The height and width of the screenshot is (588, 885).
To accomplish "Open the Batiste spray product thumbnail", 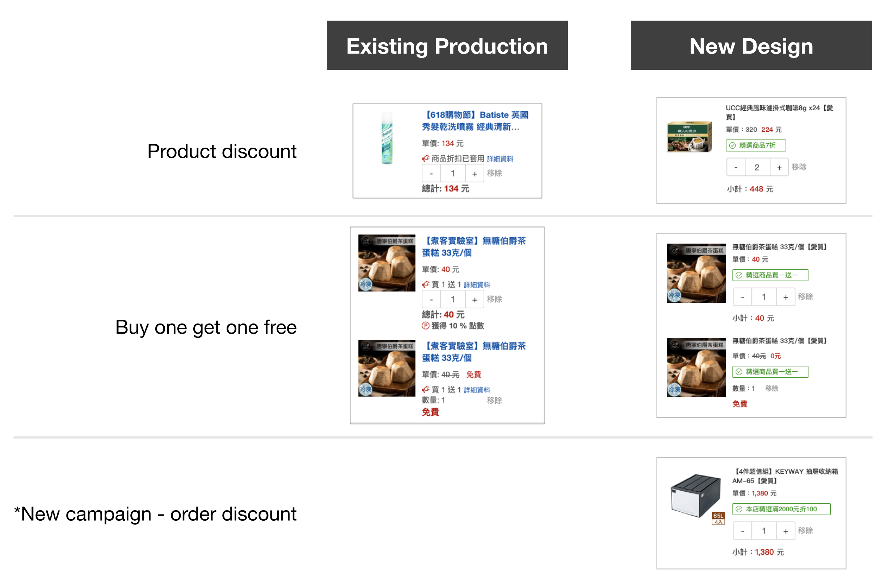I will tap(387, 138).
